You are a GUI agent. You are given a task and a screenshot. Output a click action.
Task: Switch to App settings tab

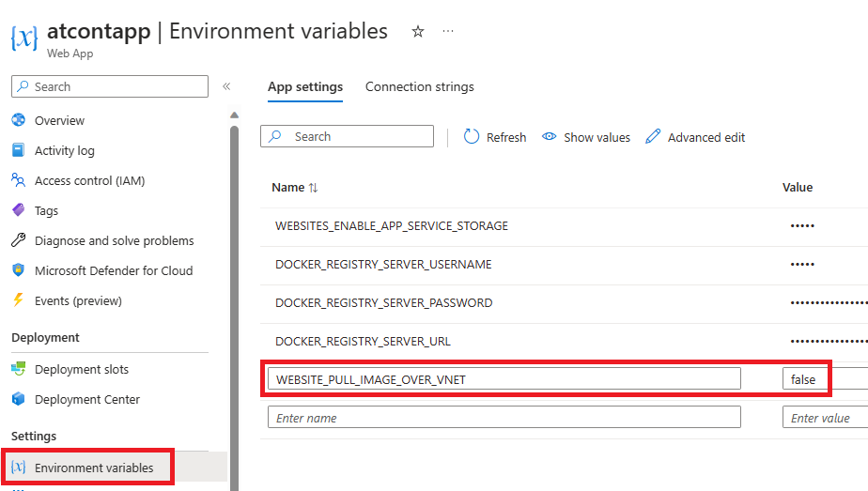(305, 86)
